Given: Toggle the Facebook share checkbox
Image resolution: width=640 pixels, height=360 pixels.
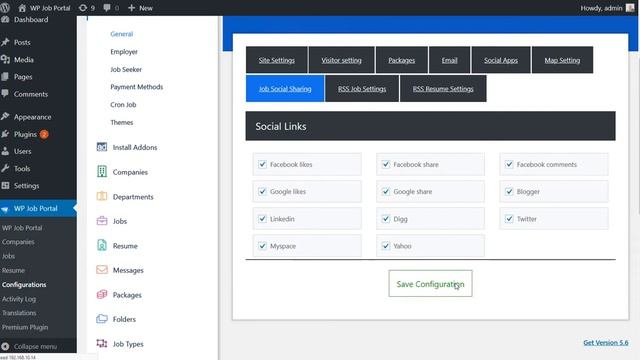Looking at the screenshot, I should (385, 164).
